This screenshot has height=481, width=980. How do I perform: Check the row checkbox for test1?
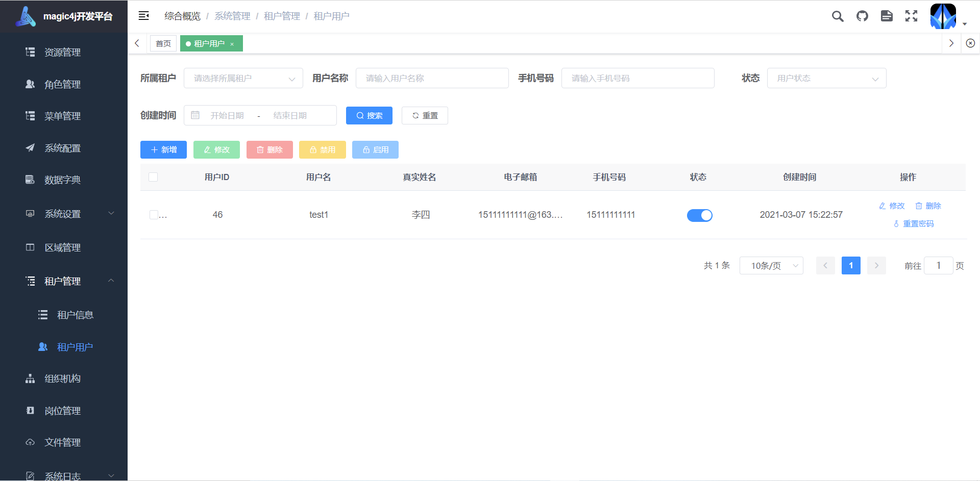tap(154, 215)
